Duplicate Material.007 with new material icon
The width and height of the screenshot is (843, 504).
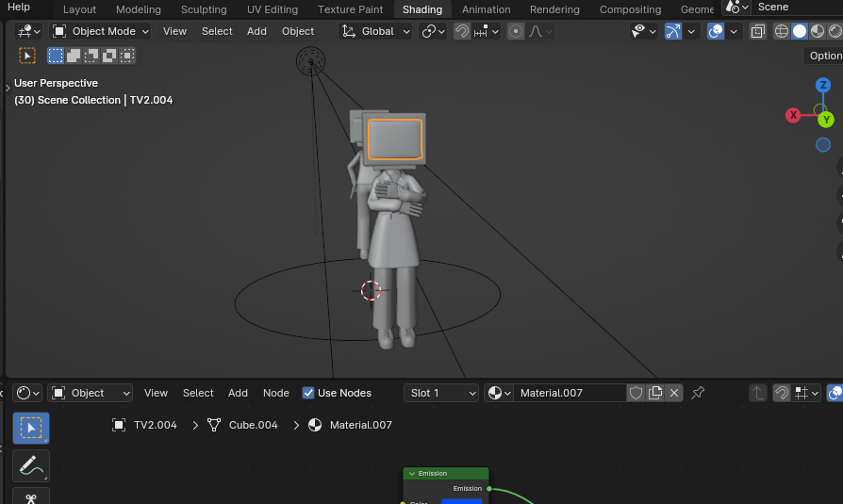tap(655, 393)
